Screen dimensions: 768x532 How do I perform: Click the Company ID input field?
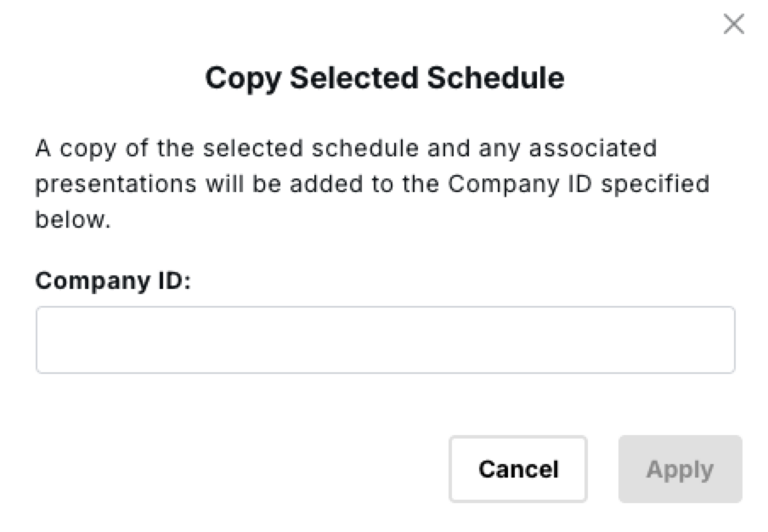click(385, 340)
